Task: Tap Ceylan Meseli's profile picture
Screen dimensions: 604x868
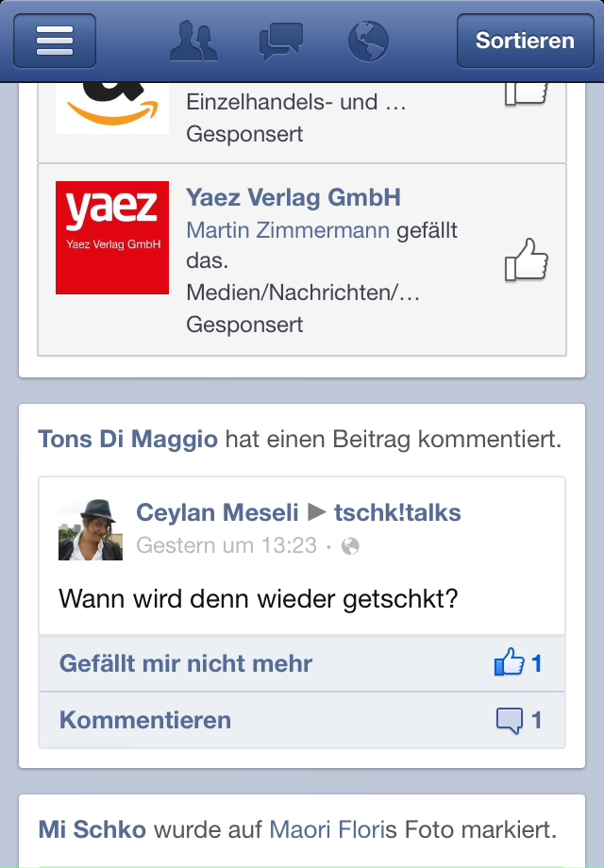Action: pyautogui.click(x=91, y=529)
